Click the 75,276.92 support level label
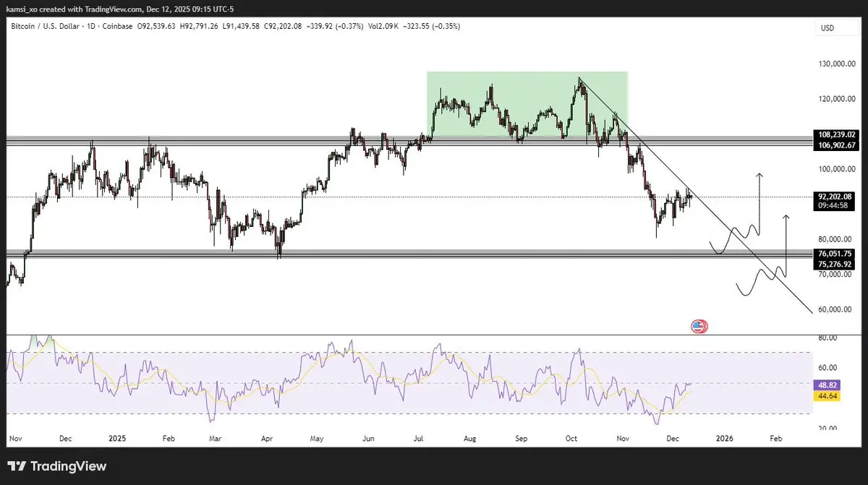This screenshot has height=485, width=868. (x=836, y=264)
